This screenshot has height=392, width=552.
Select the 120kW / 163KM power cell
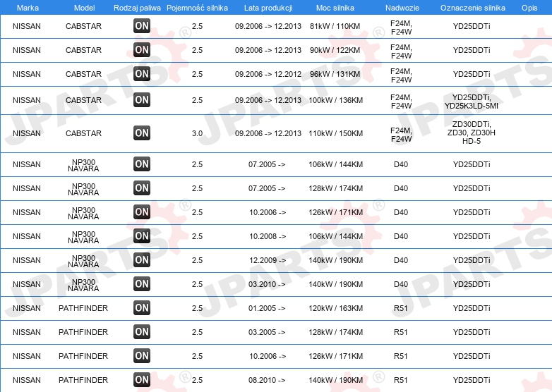coord(335,308)
